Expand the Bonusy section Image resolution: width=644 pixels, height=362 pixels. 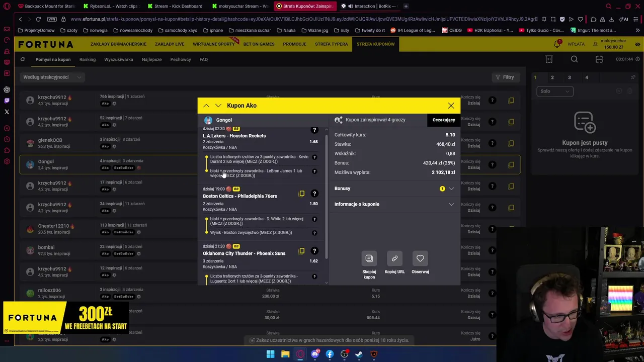394,189
